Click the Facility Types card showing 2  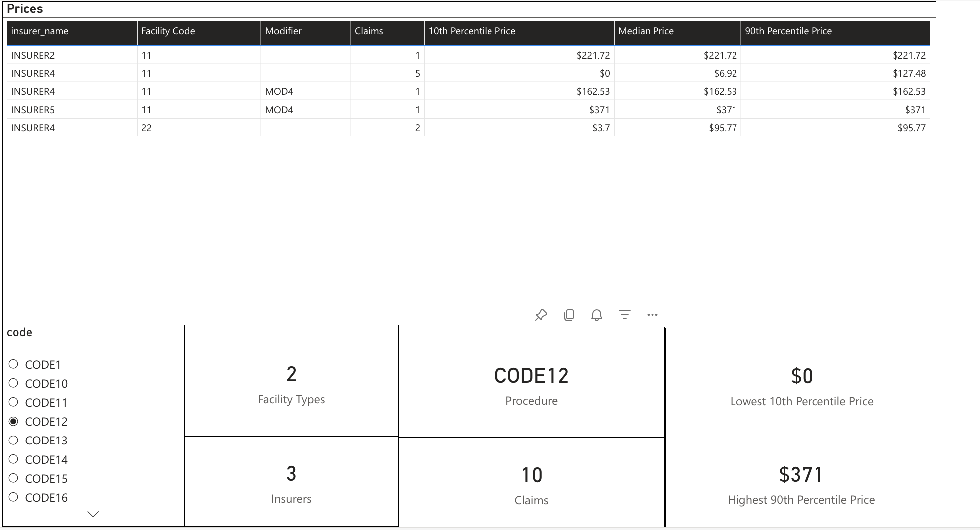[x=291, y=382]
